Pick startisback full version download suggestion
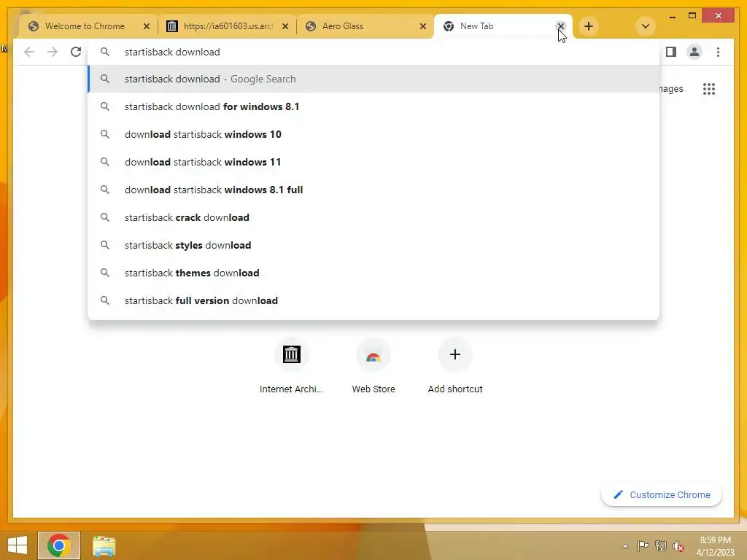This screenshot has height=560, width=747. tap(373, 300)
